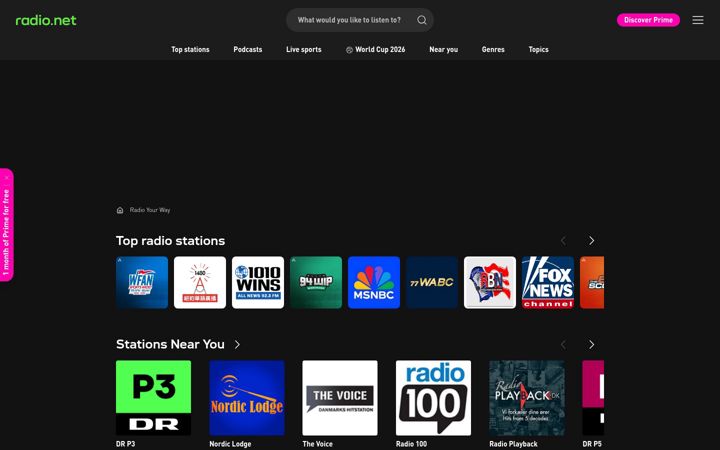Image resolution: width=720 pixels, height=450 pixels.
Task: Click the Radio Playback station name link
Action: pyautogui.click(x=513, y=444)
